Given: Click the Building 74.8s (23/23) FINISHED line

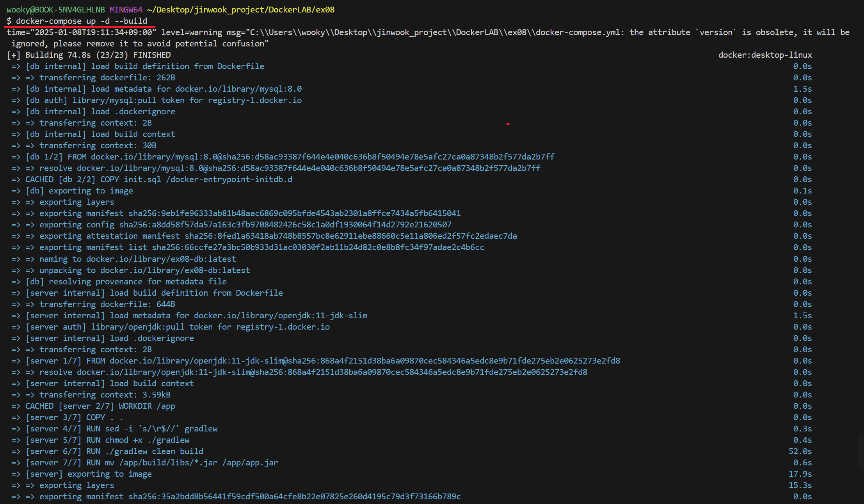Looking at the screenshot, I should 89,55.
